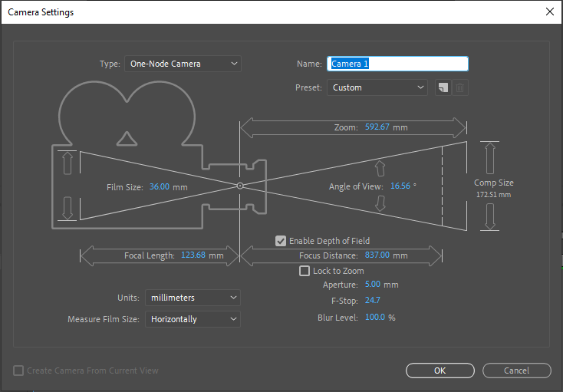
Task: Click the Film Size value 36.00
Action: (x=160, y=186)
